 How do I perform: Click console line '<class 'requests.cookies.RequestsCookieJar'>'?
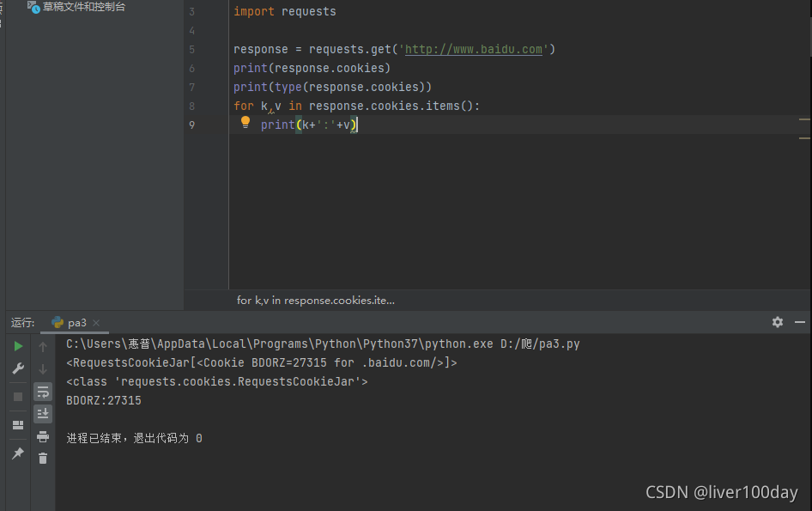217,382
